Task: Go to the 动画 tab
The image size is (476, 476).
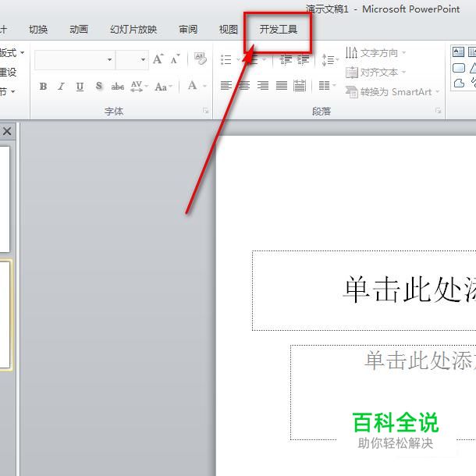Action: coord(79,30)
